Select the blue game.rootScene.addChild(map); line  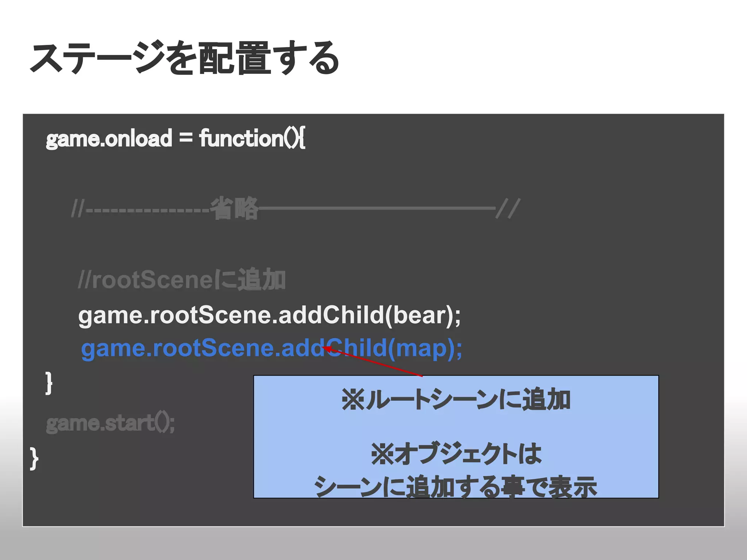[272, 349]
